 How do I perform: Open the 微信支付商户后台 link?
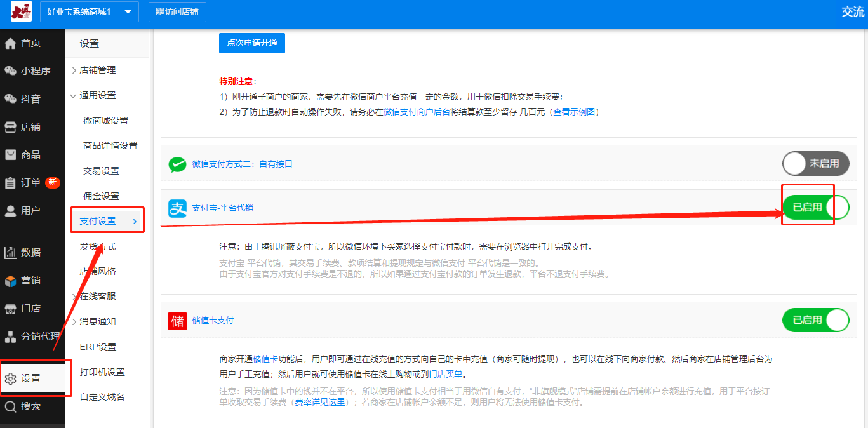pyautogui.click(x=417, y=112)
